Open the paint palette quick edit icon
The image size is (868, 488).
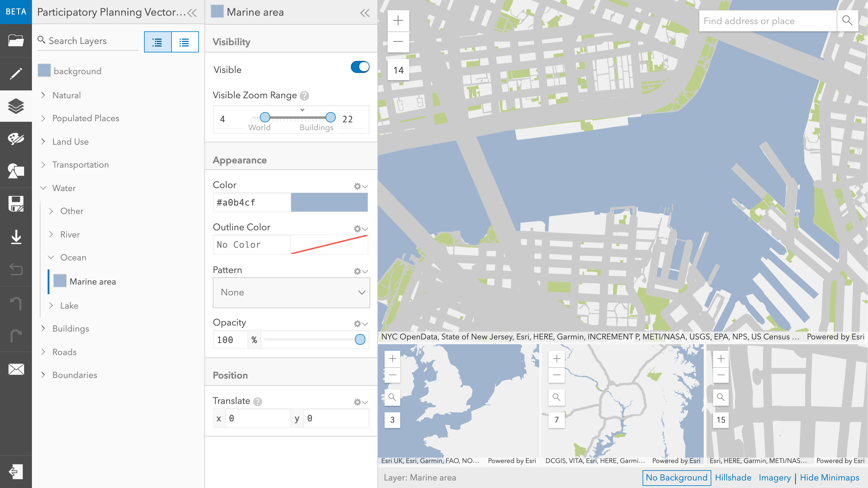(x=16, y=139)
